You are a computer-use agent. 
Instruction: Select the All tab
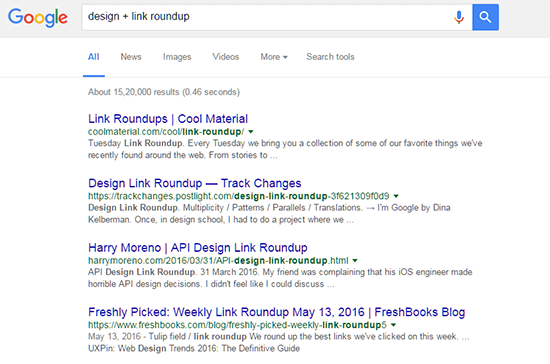click(x=94, y=57)
